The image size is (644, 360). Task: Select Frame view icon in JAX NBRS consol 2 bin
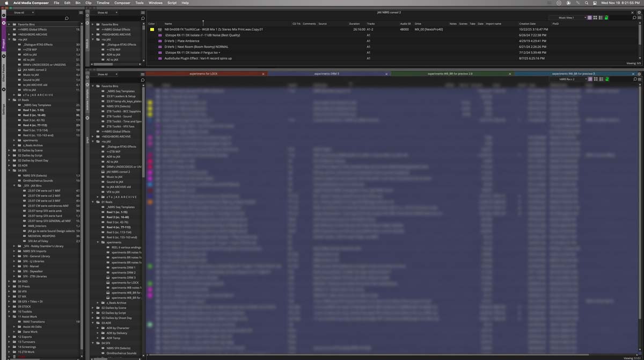pyautogui.click(x=595, y=18)
